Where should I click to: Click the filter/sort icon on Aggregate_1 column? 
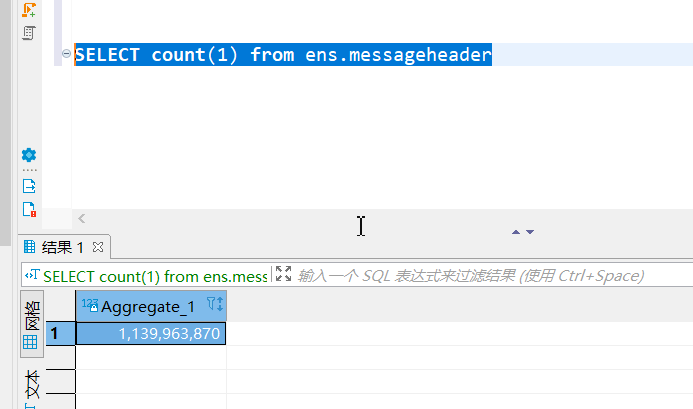(x=214, y=305)
